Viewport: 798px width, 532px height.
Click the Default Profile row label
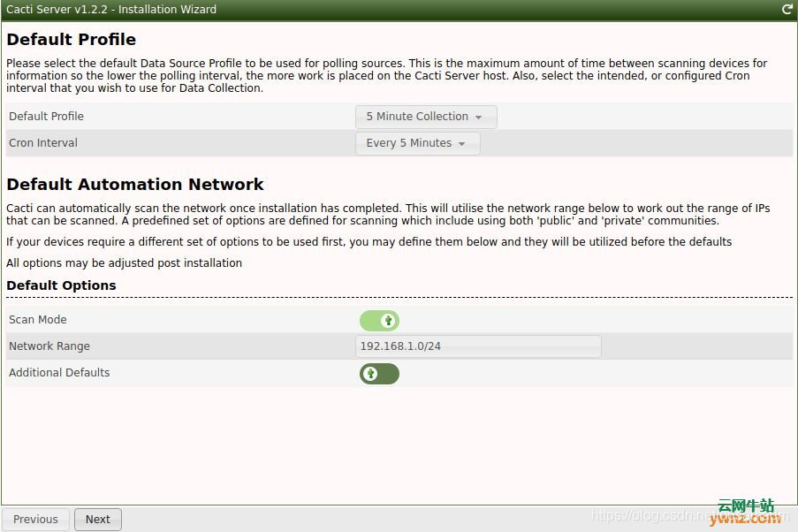[46, 116]
